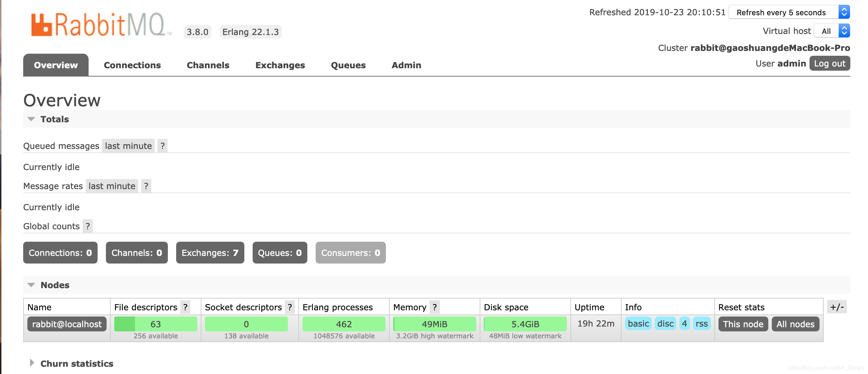
Task: Open the Refresh interval dropdown
Action: click(x=789, y=12)
